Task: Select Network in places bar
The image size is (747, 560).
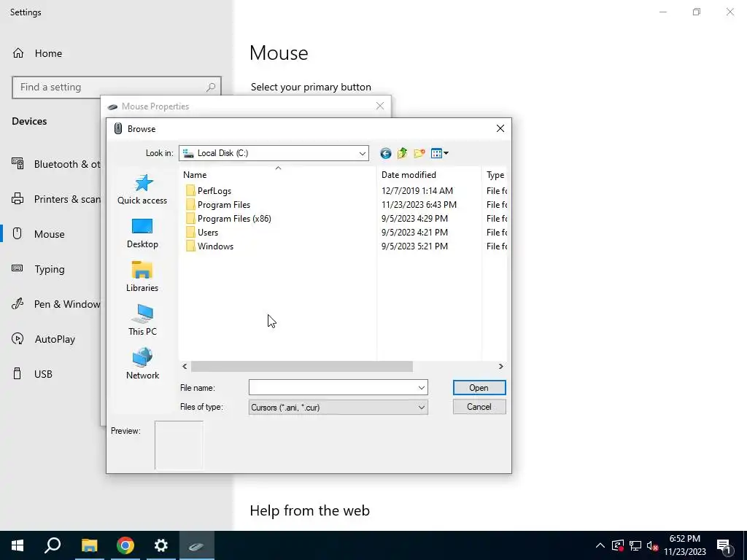Action: (142, 365)
